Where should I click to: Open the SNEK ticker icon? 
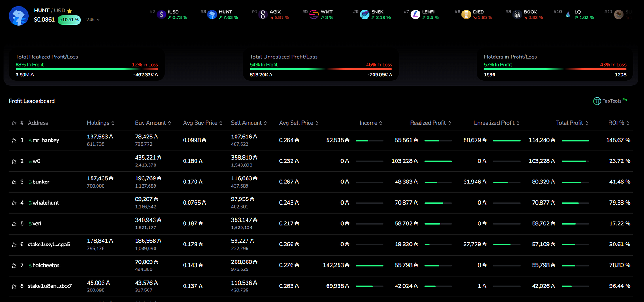pos(365,15)
